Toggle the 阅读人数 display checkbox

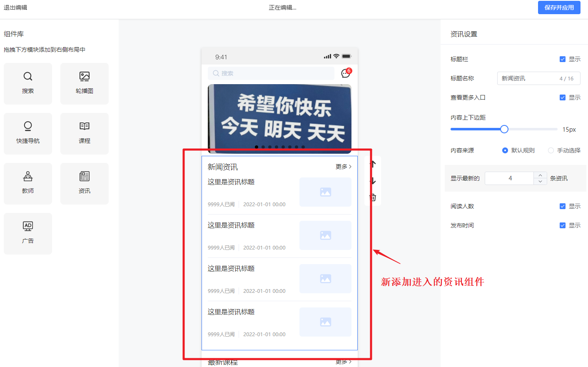point(563,206)
